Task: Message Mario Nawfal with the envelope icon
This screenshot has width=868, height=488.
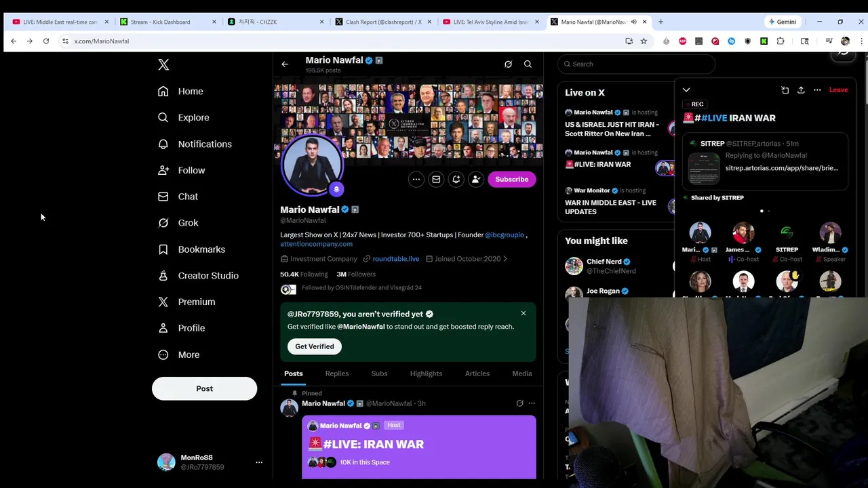Action: click(436, 180)
